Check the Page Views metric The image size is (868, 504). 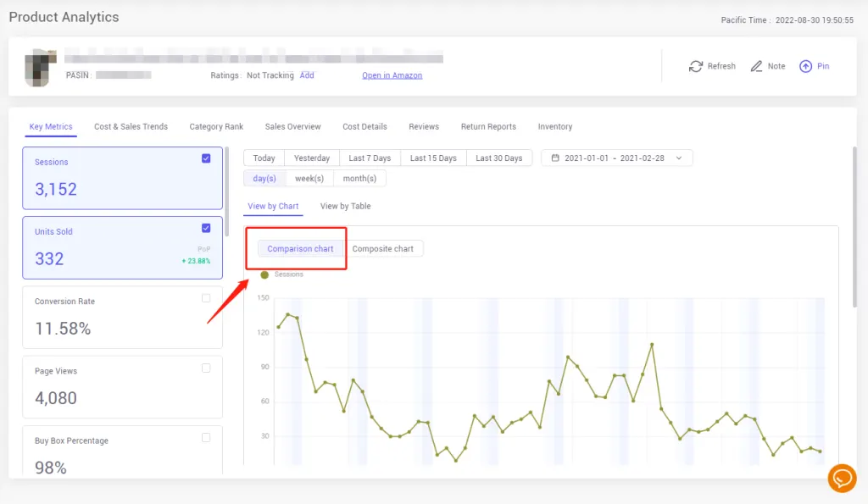pyautogui.click(x=204, y=368)
